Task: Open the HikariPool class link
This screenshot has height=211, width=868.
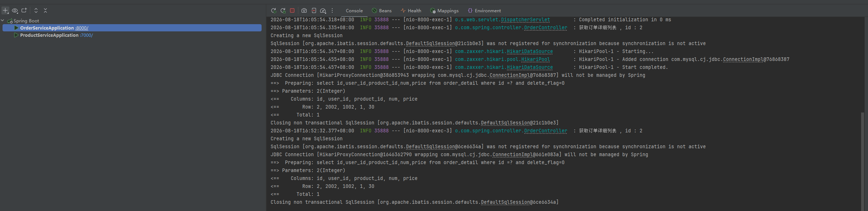Action: [535, 60]
